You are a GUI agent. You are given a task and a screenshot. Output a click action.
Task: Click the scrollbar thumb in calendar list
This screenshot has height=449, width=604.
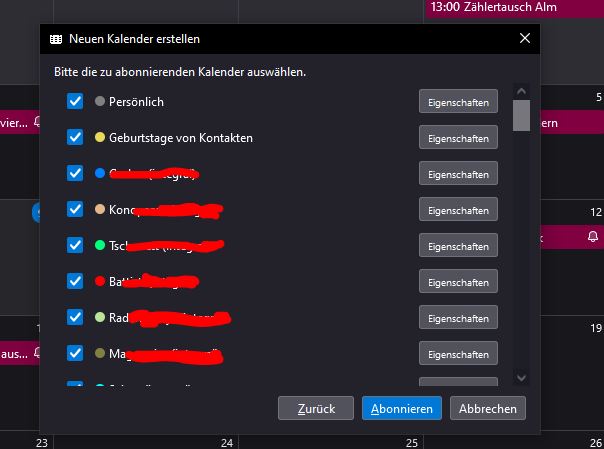click(521, 116)
